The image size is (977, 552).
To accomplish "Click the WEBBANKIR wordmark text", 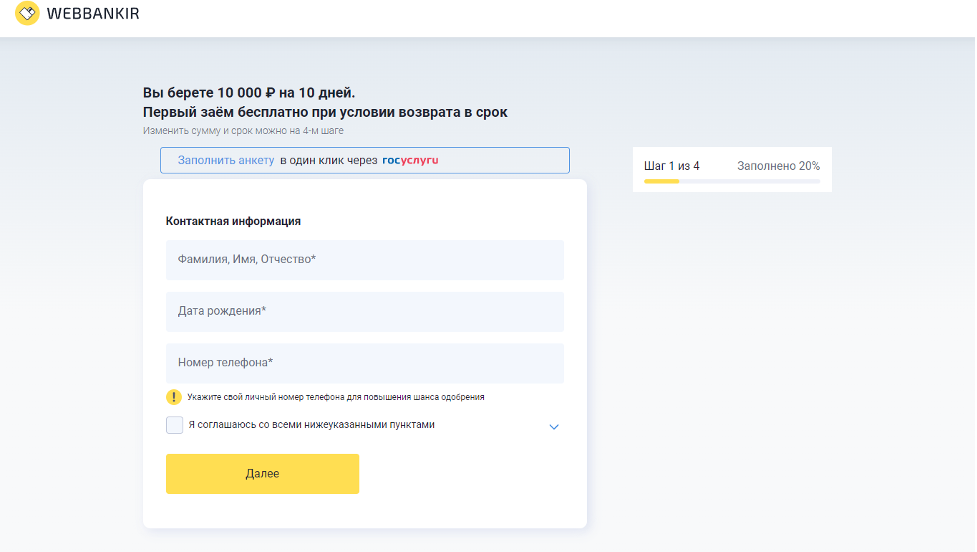I will (93, 13).
